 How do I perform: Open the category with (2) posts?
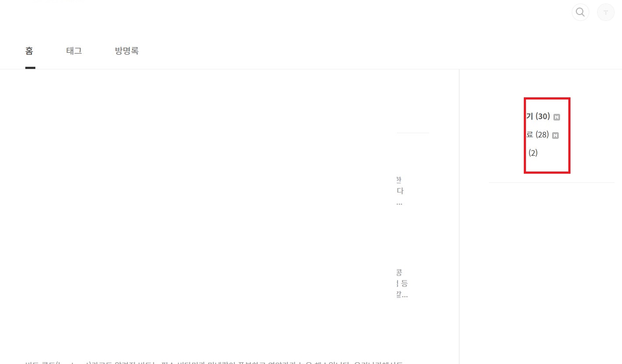[x=533, y=153]
